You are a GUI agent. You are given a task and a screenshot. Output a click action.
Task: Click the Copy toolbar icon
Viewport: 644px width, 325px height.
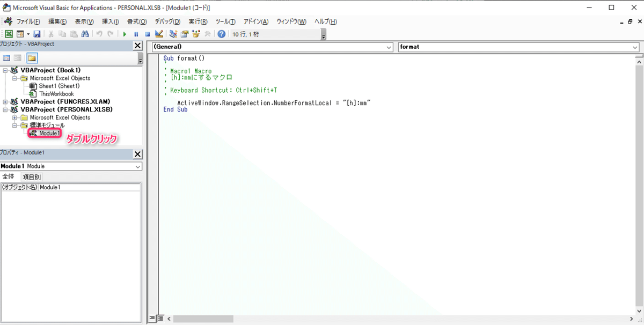[62, 34]
